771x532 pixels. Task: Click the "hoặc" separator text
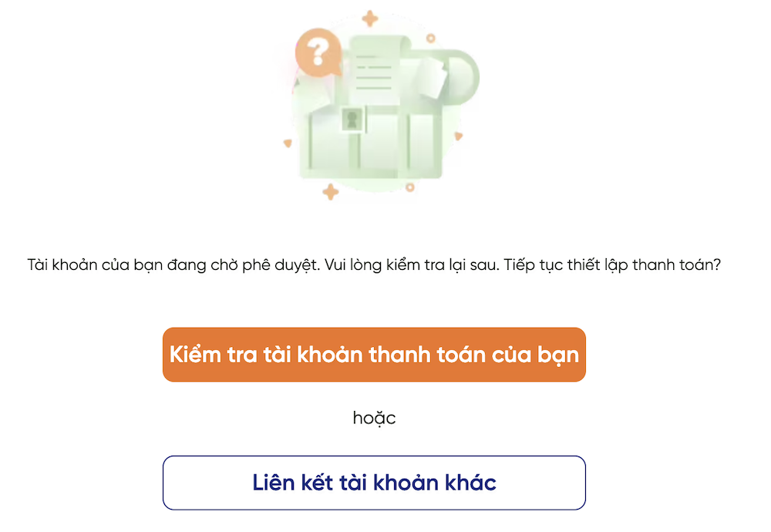coord(374,419)
